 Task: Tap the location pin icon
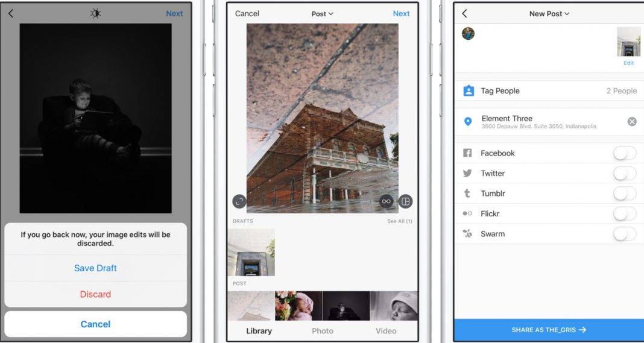(467, 122)
